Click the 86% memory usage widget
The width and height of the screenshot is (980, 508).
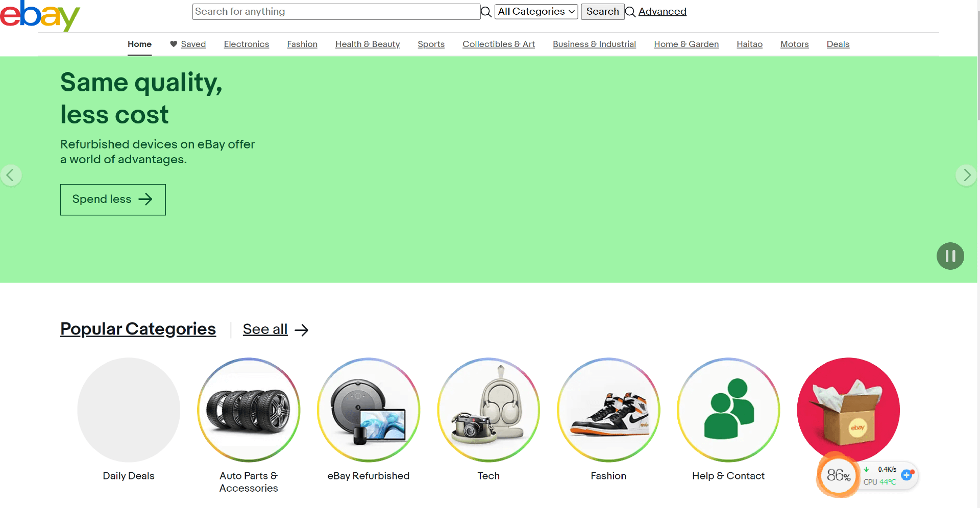coord(838,475)
